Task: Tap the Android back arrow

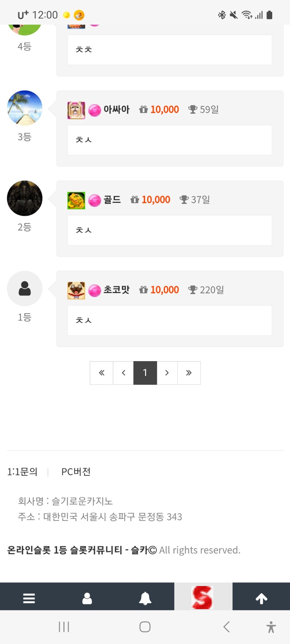Action: click(x=227, y=627)
